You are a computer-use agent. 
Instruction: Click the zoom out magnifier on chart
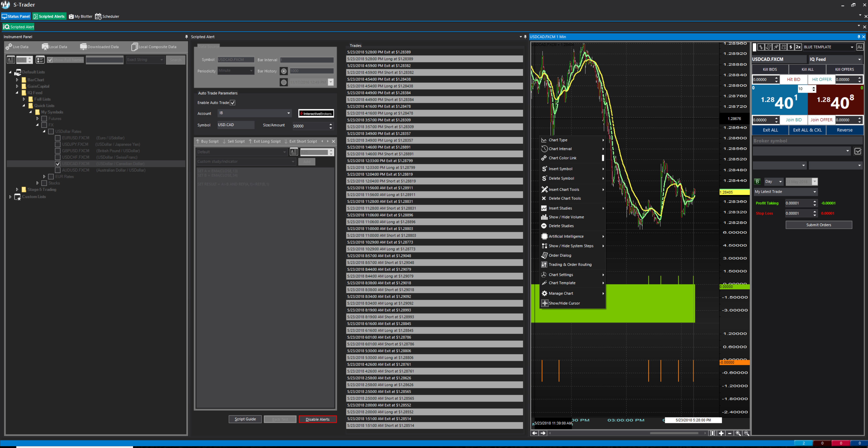746,433
